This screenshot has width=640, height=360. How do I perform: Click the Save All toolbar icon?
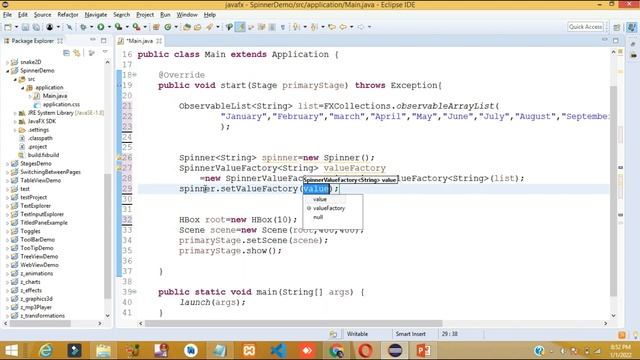pyautogui.click(x=36, y=27)
